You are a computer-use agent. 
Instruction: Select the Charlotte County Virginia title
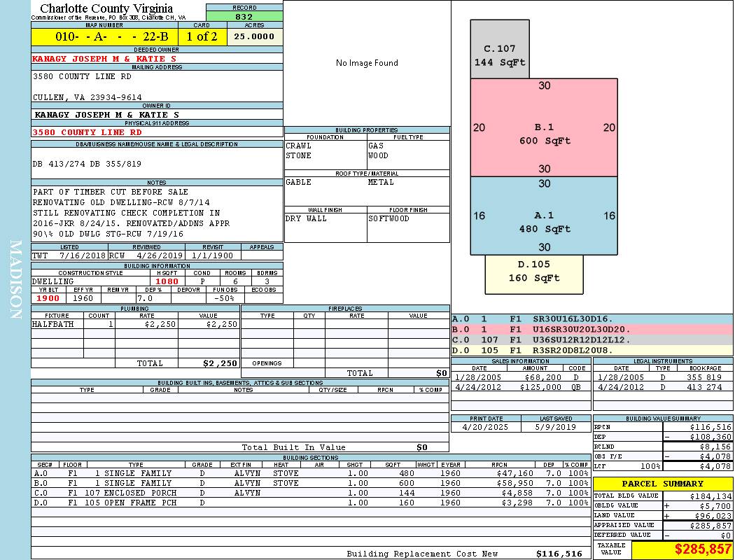click(106, 8)
